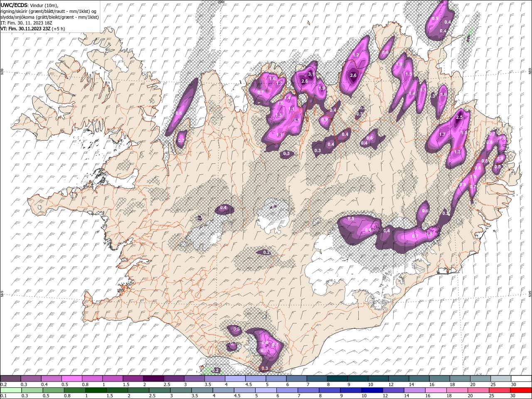Click the lightest green 0.1 swatch in lower legend
532x399 pixels.
click(x=10, y=390)
